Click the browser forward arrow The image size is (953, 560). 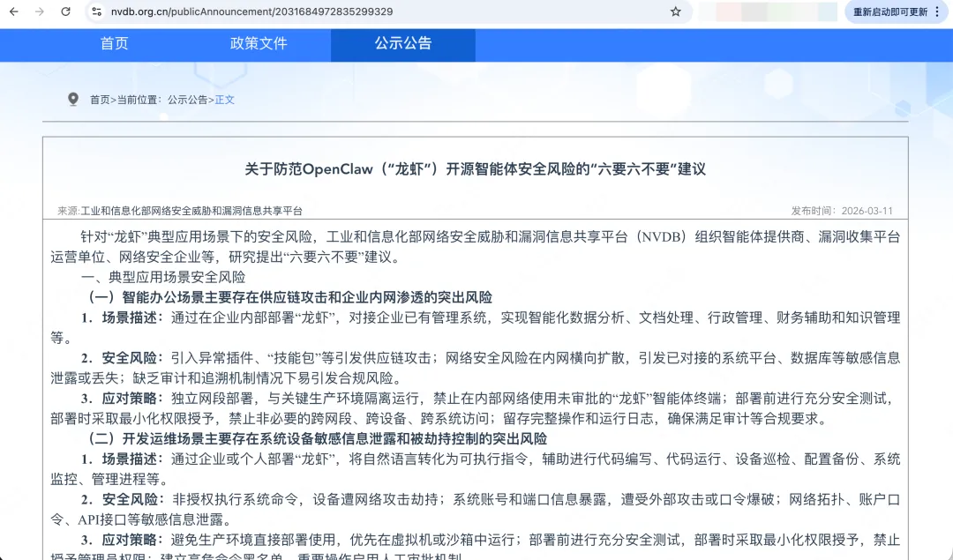click(40, 11)
